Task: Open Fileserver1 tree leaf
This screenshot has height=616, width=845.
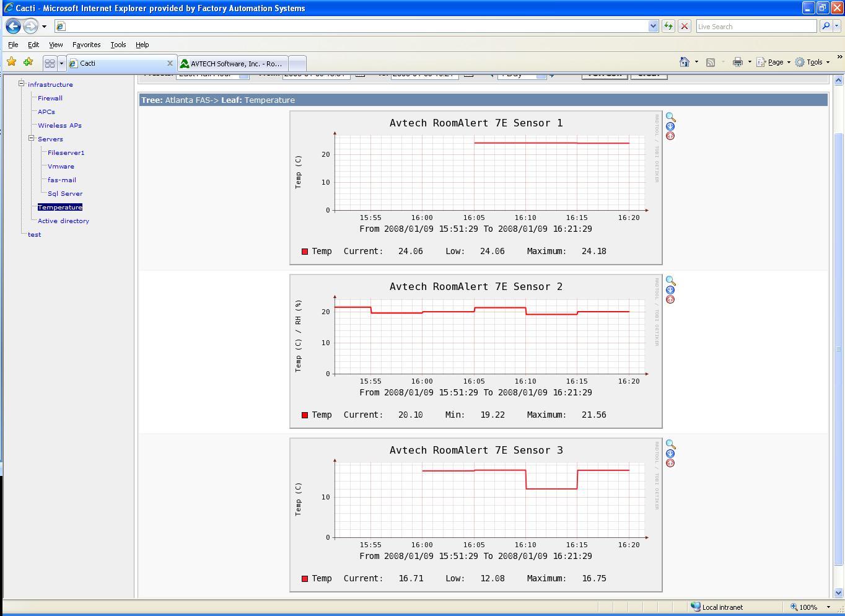Action: 66,152
